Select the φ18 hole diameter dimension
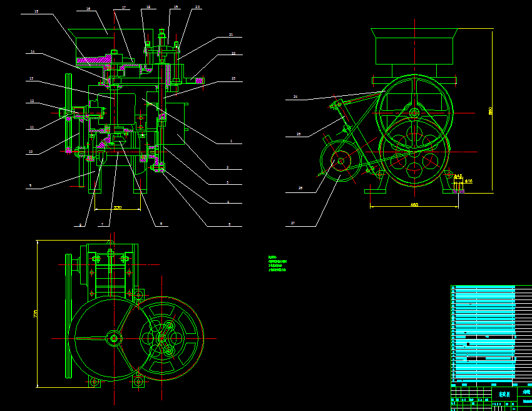 click(469, 181)
